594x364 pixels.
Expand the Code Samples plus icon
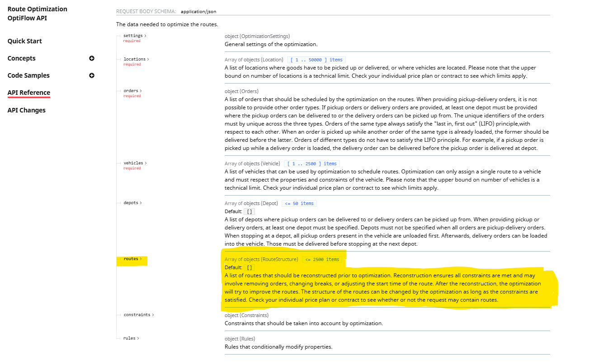coord(92,75)
